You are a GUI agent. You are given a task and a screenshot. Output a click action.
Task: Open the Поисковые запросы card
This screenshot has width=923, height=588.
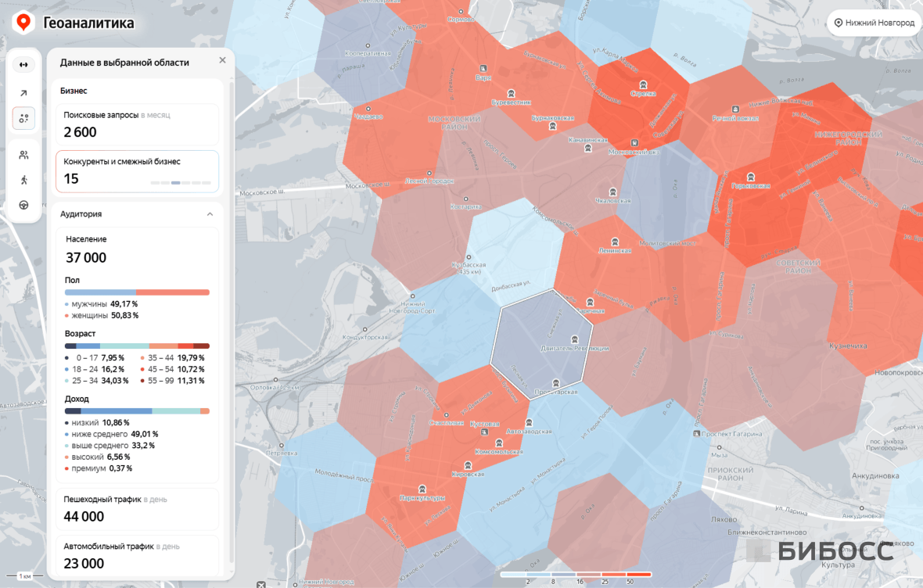137,124
